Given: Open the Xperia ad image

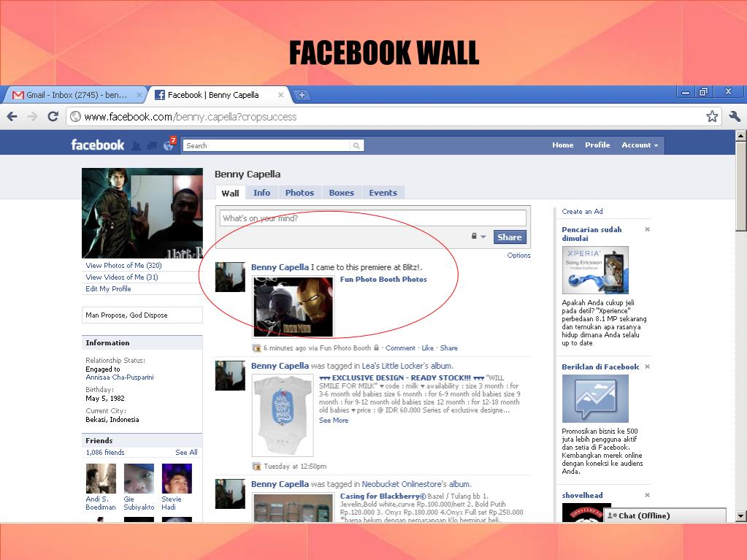Looking at the screenshot, I should pyautogui.click(x=595, y=270).
